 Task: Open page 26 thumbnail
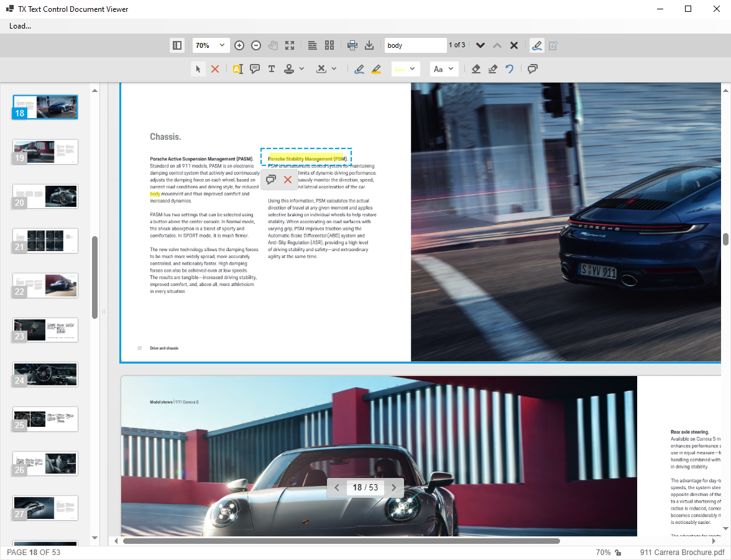[45, 464]
